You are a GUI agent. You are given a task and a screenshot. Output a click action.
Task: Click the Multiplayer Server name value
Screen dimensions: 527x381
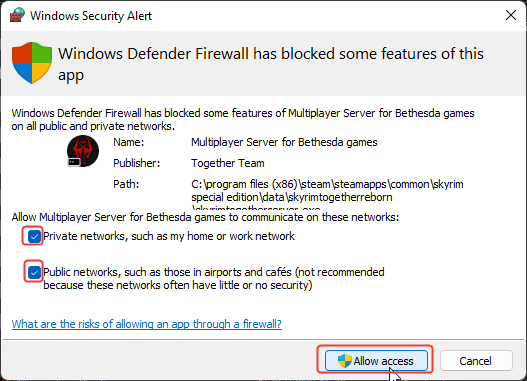click(x=284, y=142)
